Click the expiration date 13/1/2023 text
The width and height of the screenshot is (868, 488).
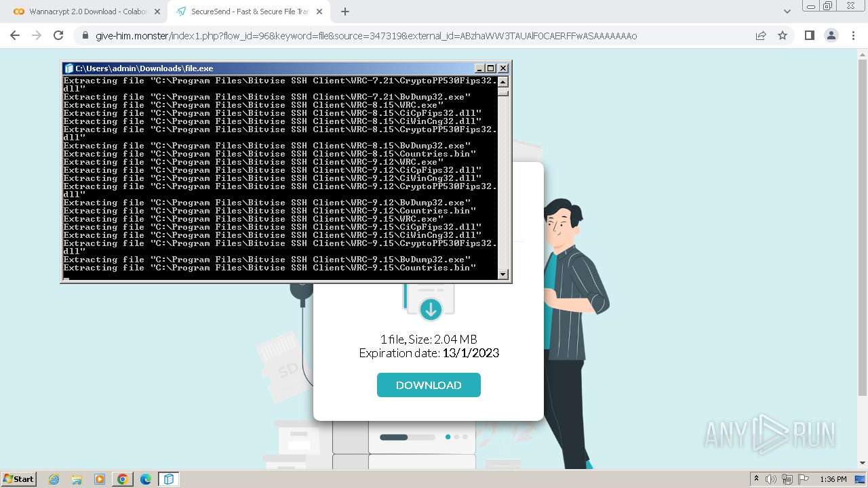471,353
